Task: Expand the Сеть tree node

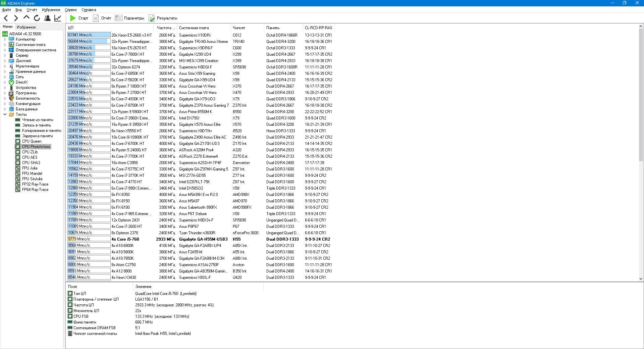Action: click(x=5, y=77)
